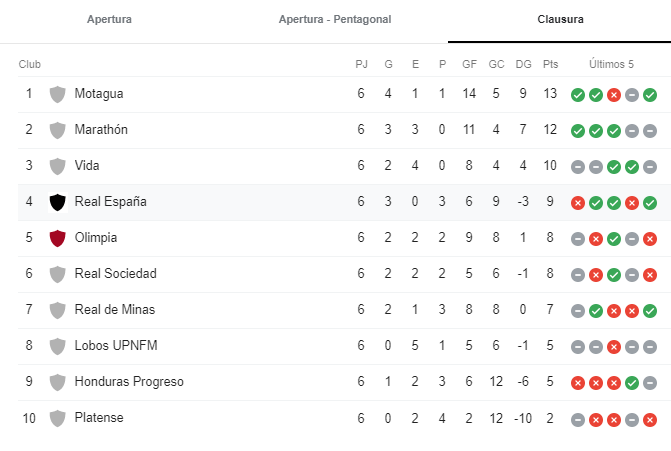Open the Real de Minas team link
This screenshot has width=671, height=451.
pyautogui.click(x=115, y=309)
